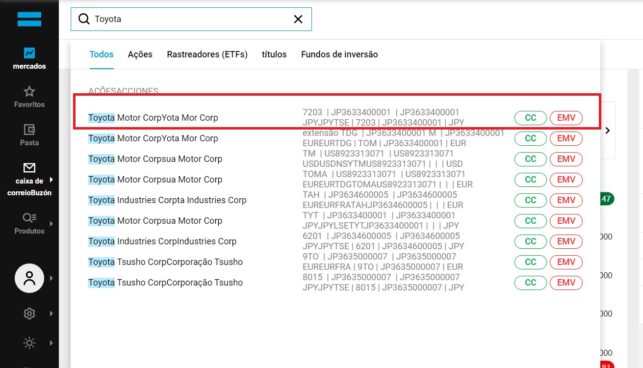The width and height of the screenshot is (643, 368).
Task: Expand the theme submenu arrow
Action: [x=51, y=343]
